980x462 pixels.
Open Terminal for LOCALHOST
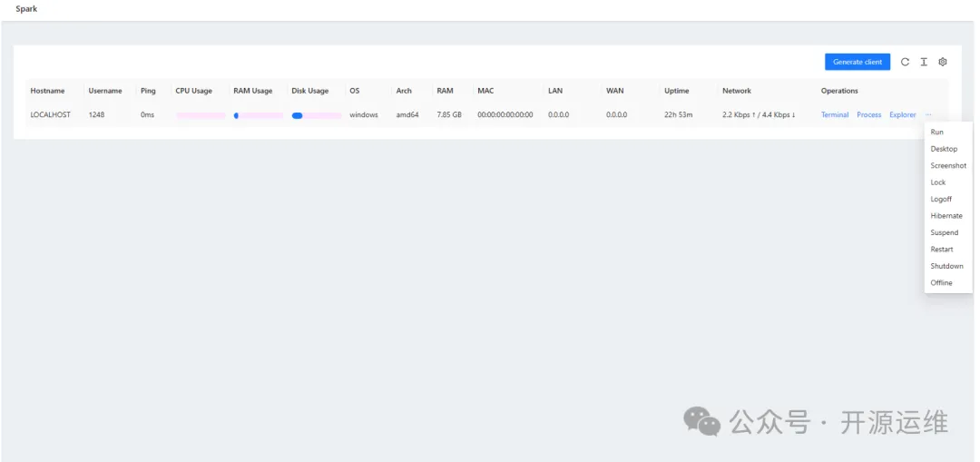pyautogui.click(x=835, y=115)
